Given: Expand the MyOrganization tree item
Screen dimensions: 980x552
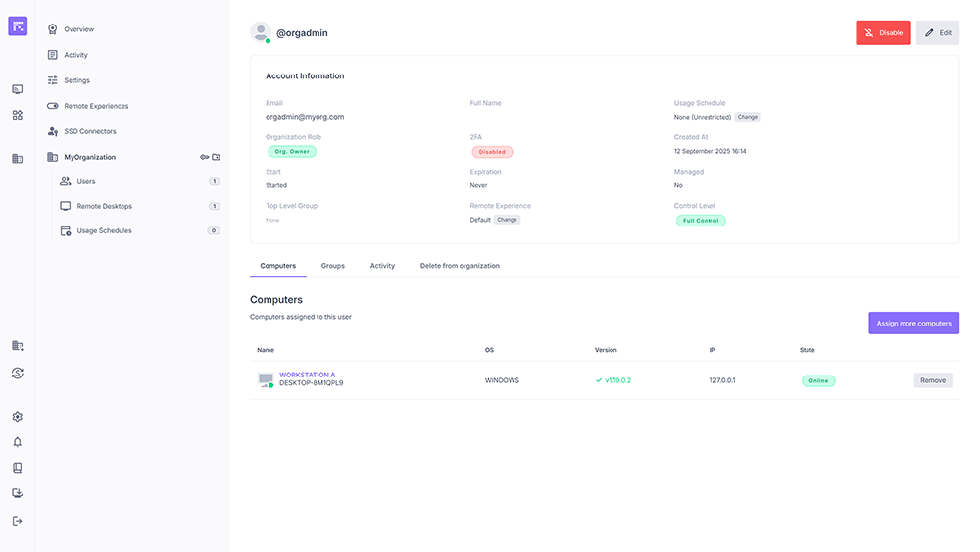Looking at the screenshot, I should coord(89,157).
